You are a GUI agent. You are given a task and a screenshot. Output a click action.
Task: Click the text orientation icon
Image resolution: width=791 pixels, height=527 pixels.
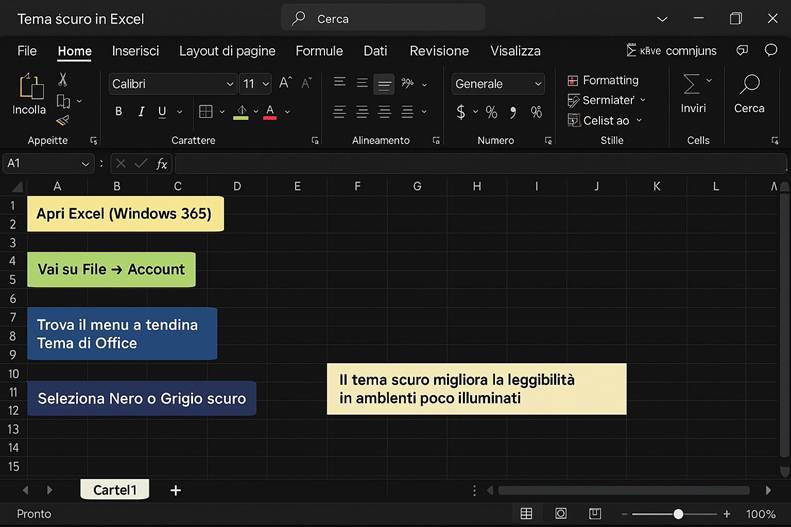coord(408,83)
